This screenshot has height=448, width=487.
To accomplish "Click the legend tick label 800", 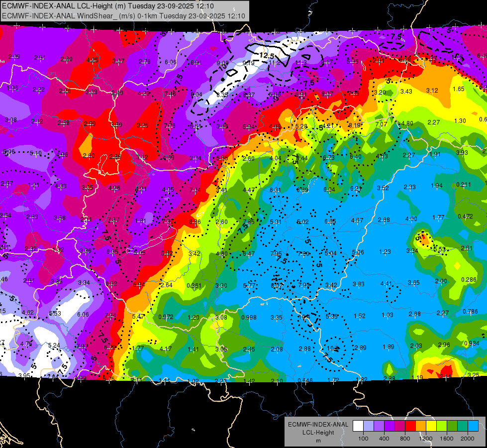I will 405,439.
